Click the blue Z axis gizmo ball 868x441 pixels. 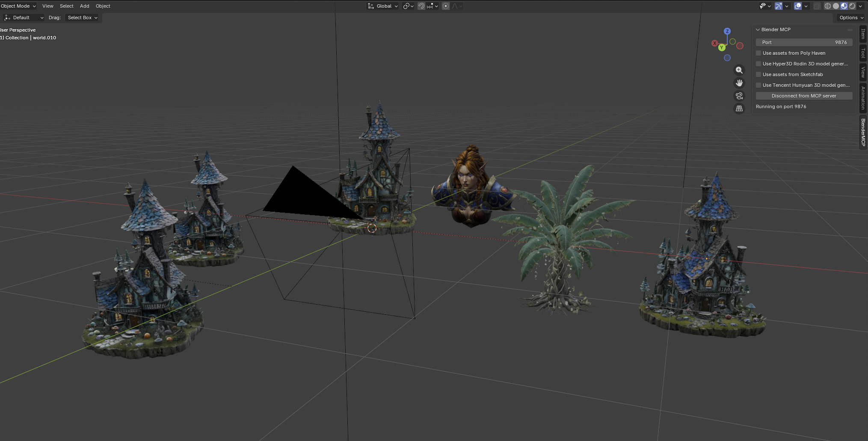click(727, 31)
